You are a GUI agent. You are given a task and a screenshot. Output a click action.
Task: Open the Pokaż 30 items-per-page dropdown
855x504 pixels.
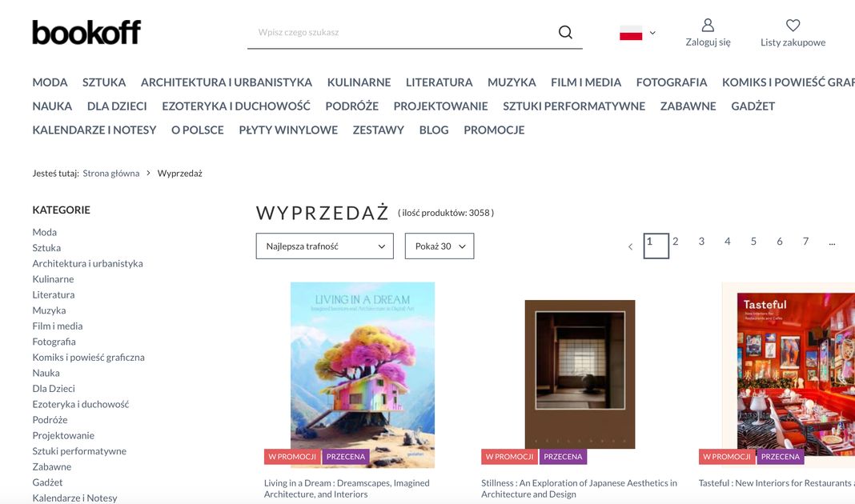tap(440, 246)
